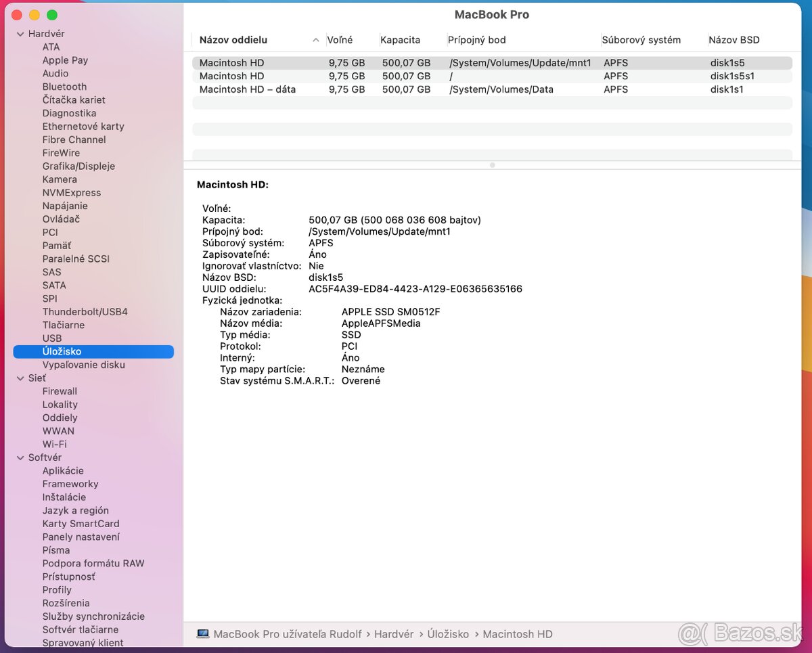Screen dimensions: 812x653
Task: Select Wi-Fi under the Sieť section
Action: (58, 444)
